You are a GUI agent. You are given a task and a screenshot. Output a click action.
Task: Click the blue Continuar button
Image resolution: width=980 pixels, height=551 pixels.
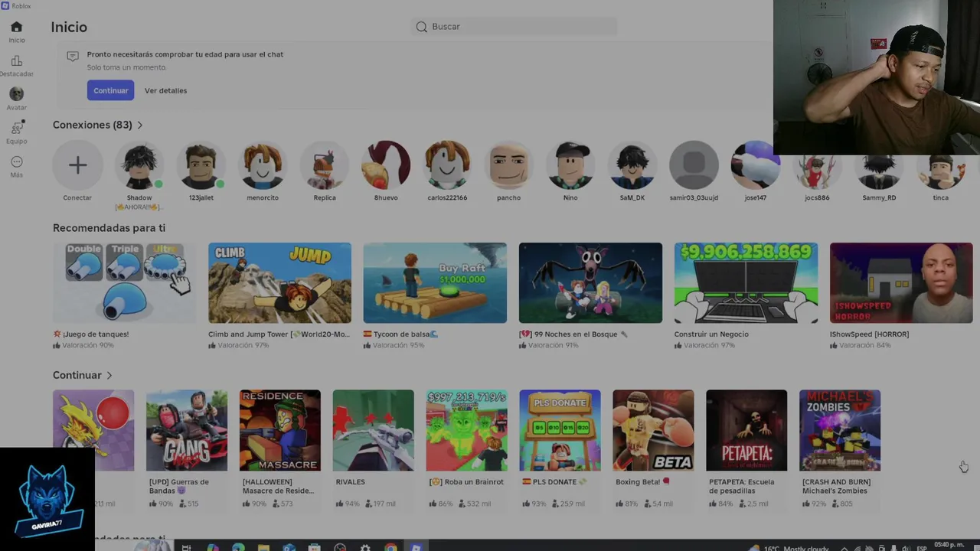pos(110,90)
